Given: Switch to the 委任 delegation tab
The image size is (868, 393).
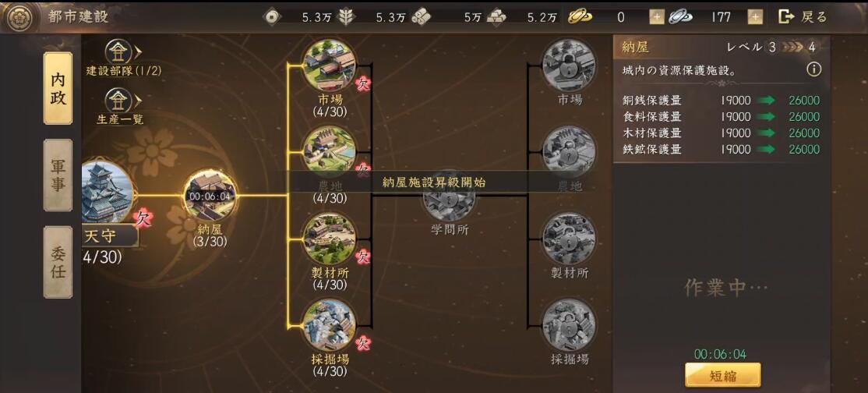Looking at the screenshot, I should [58, 262].
